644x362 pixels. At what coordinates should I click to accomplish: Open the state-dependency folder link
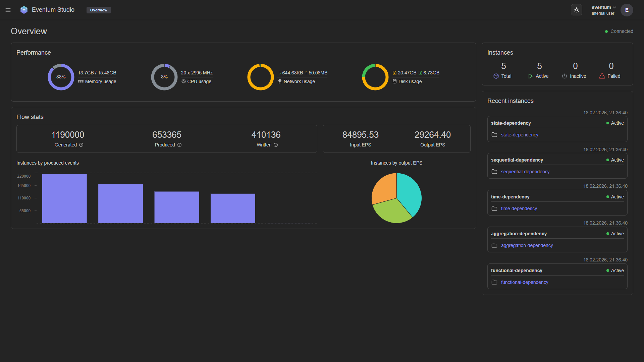coord(519,135)
